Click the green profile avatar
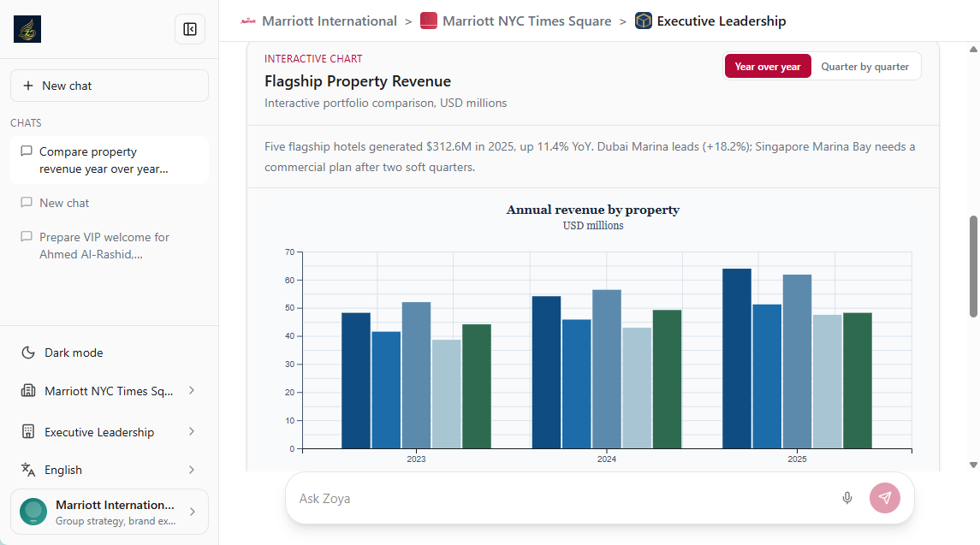Image resolution: width=980 pixels, height=545 pixels. point(33,512)
